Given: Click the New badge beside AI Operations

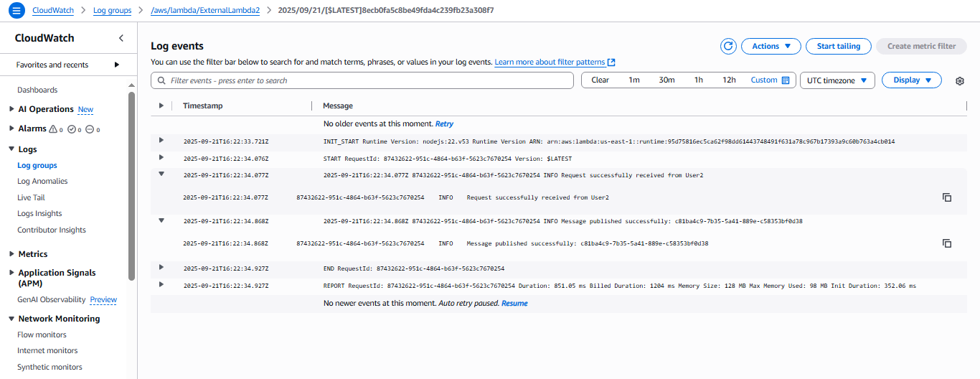Looking at the screenshot, I should point(85,110).
